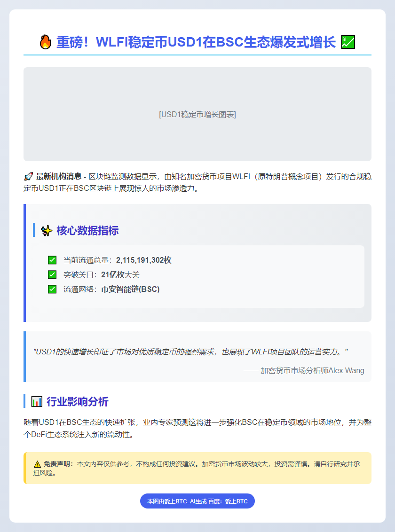
Task: Click the paragraph beginning 随着USD1在BSC生态的快速扩张
Action: (197, 429)
